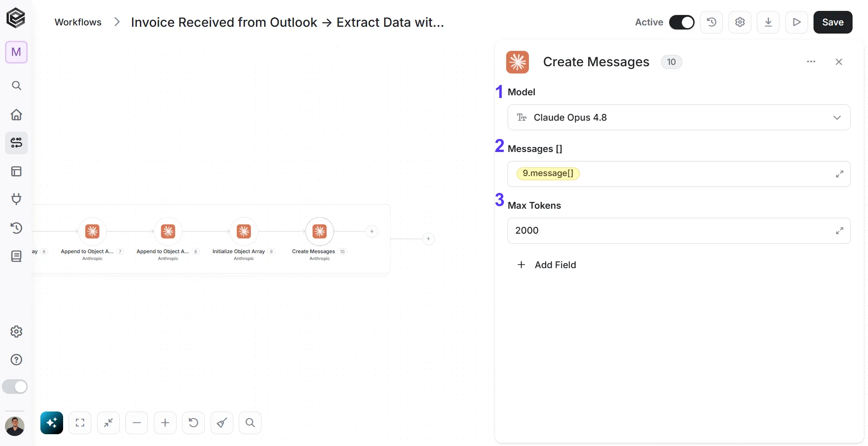Click the undo reset canvas button
This screenshot has height=446, width=868.
(x=193, y=423)
